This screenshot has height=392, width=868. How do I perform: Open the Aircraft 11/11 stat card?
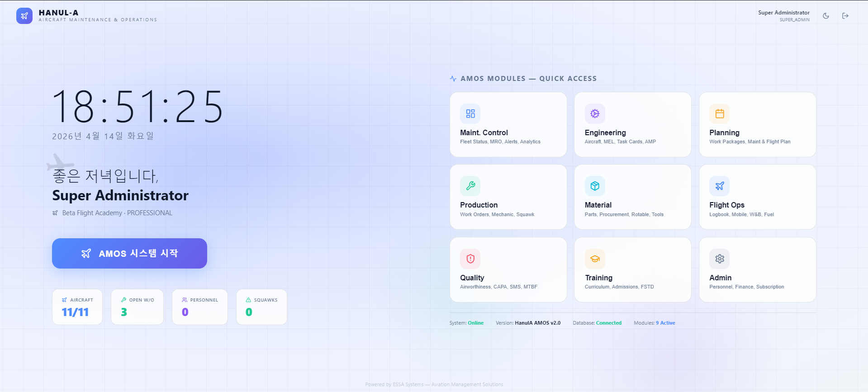pyautogui.click(x=77, y=307)
